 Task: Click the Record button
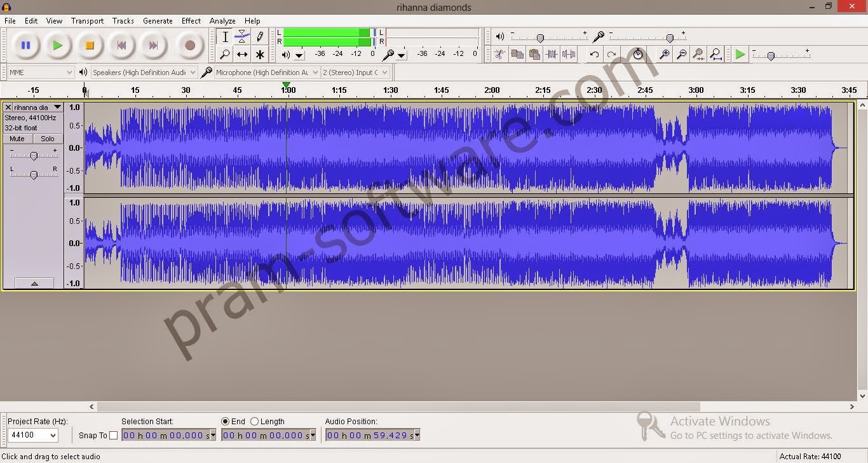coord(189,45)
